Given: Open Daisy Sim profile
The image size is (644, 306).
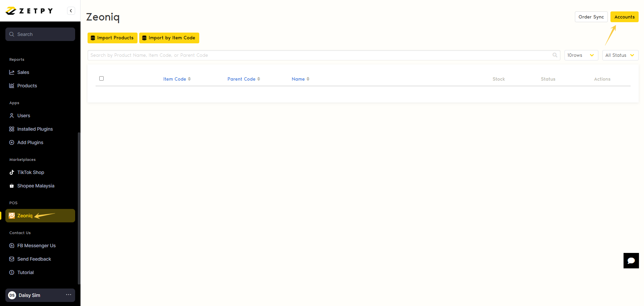Looking at the screenshot, I should pos(40,295).
